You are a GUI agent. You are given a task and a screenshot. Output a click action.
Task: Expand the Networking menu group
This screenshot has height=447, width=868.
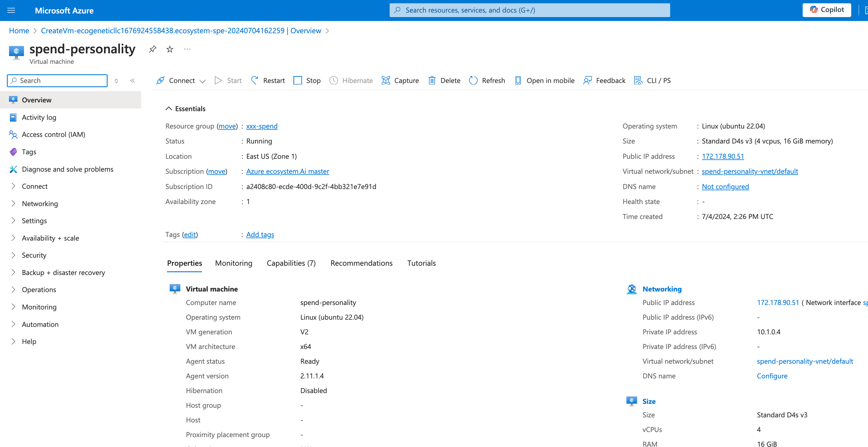coord(40,203)
